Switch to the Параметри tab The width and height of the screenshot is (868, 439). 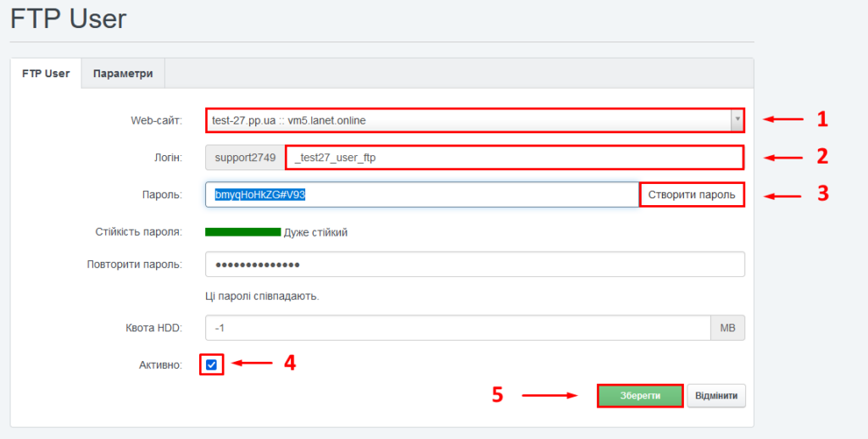(123, 74)
